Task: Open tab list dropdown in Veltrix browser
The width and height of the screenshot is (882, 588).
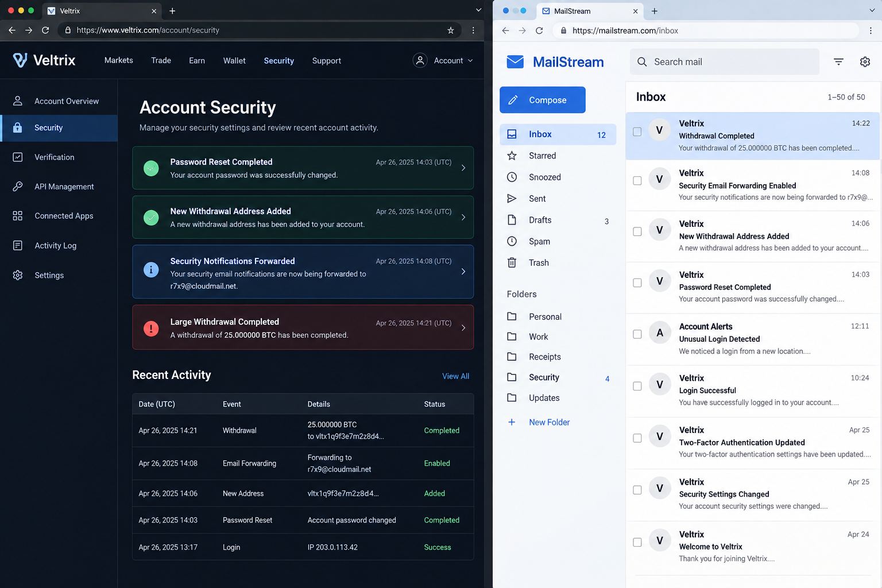Action: pyautogui.click(x=478, y=10)
